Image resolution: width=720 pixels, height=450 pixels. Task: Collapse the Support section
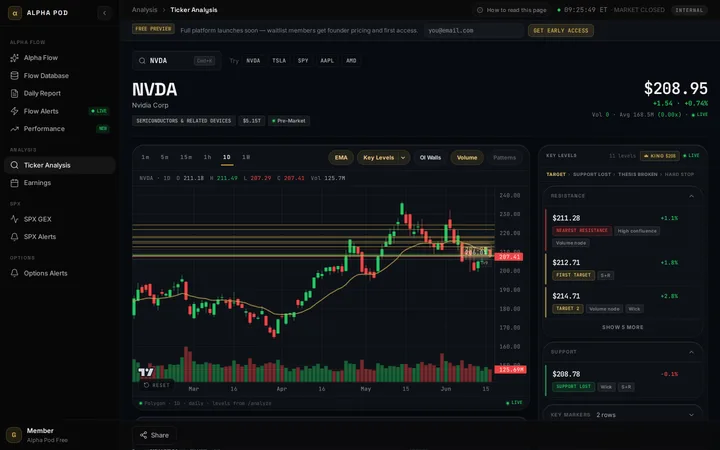[691, 352]
